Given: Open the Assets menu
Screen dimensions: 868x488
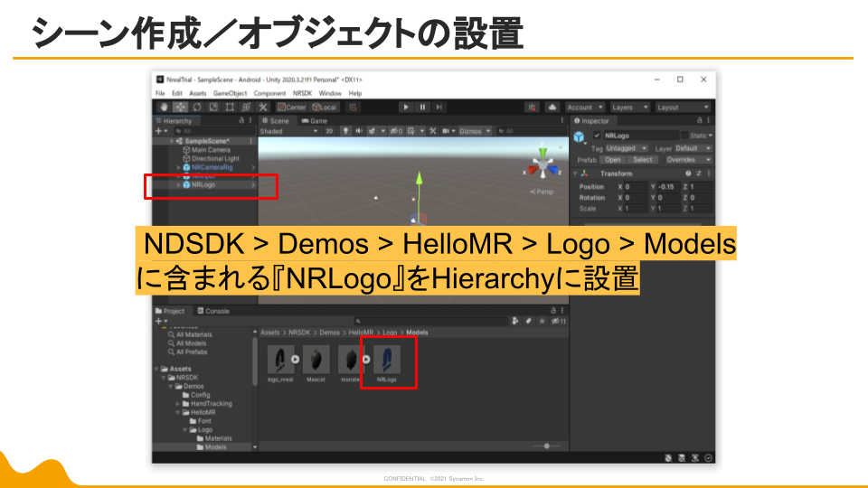Looking at the screenshot, I should pos(198,93).
